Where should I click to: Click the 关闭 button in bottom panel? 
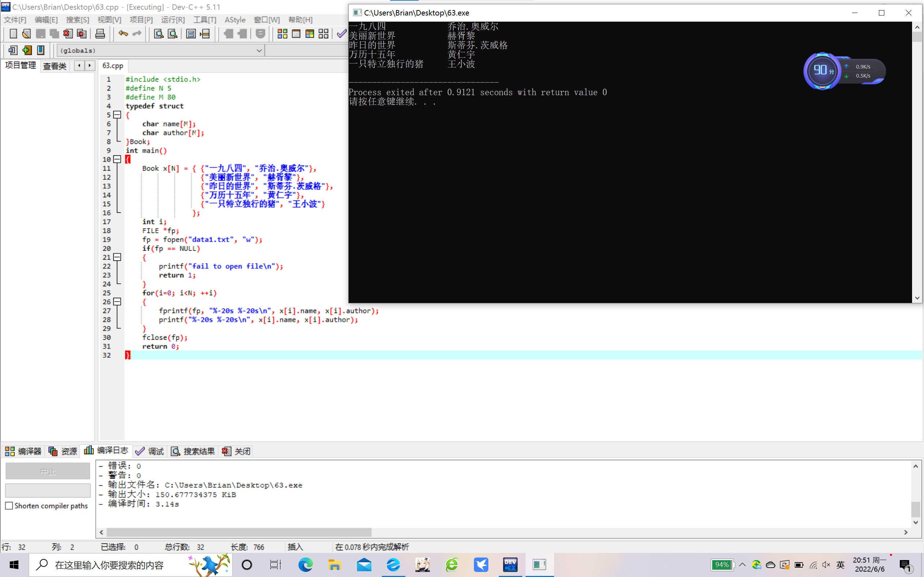(236, 451)
